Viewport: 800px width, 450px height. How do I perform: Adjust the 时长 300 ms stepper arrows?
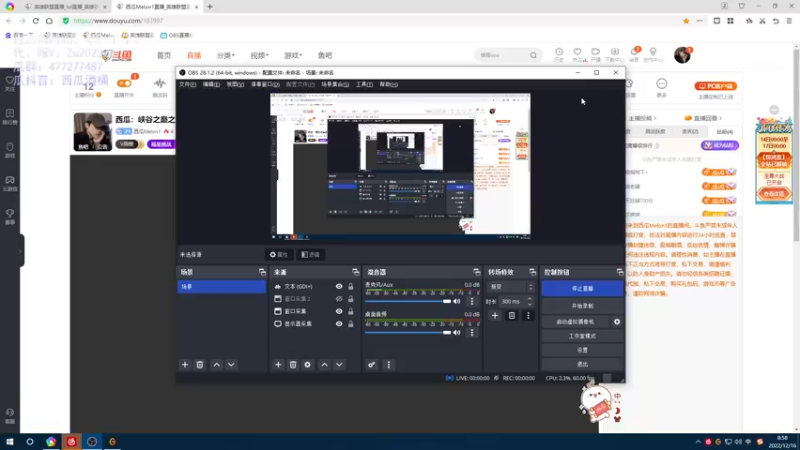530,302
